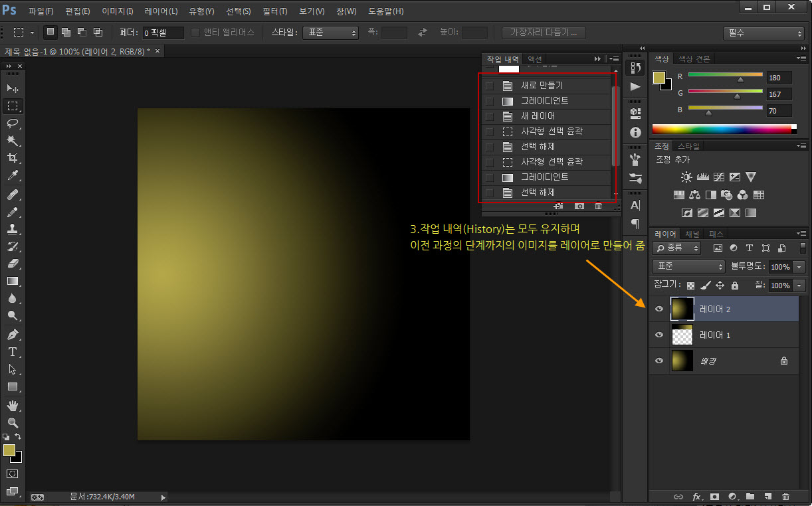Hide the 레이어 2 layer
812x506 pixels.
click(x=659, y=309)
